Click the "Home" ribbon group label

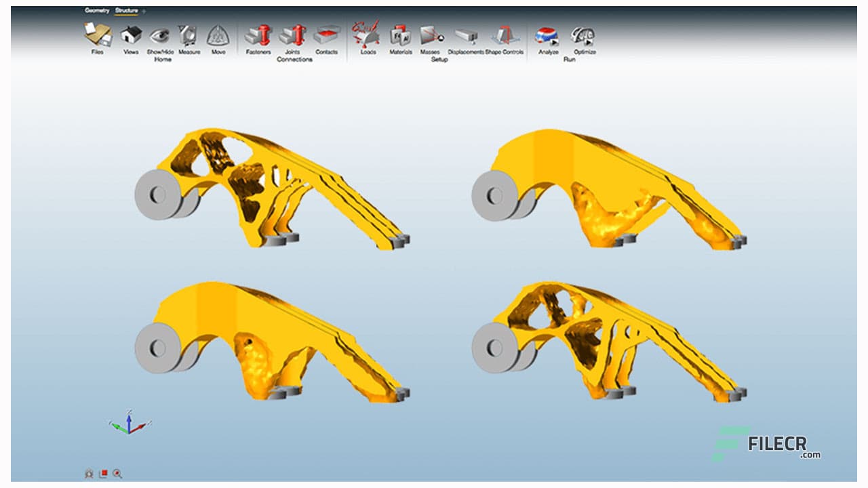(x=163, y=60)
